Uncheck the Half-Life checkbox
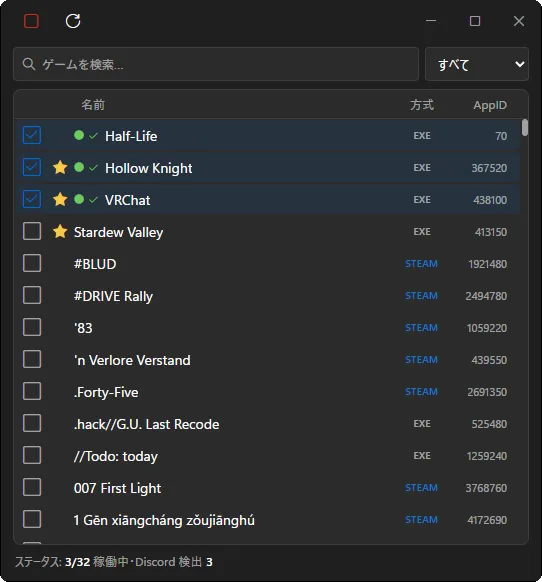The height and width of the screenshot is (582, 542). coord(32,135)
